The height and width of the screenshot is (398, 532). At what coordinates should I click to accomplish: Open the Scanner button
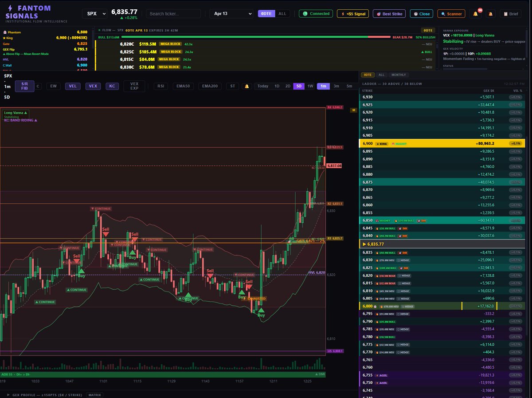(x=451, y=14)
